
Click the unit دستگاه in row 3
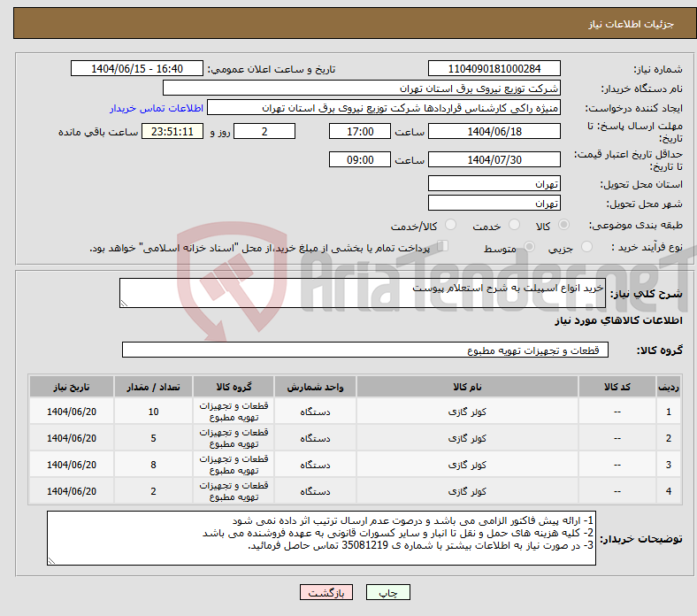point(315,465)
